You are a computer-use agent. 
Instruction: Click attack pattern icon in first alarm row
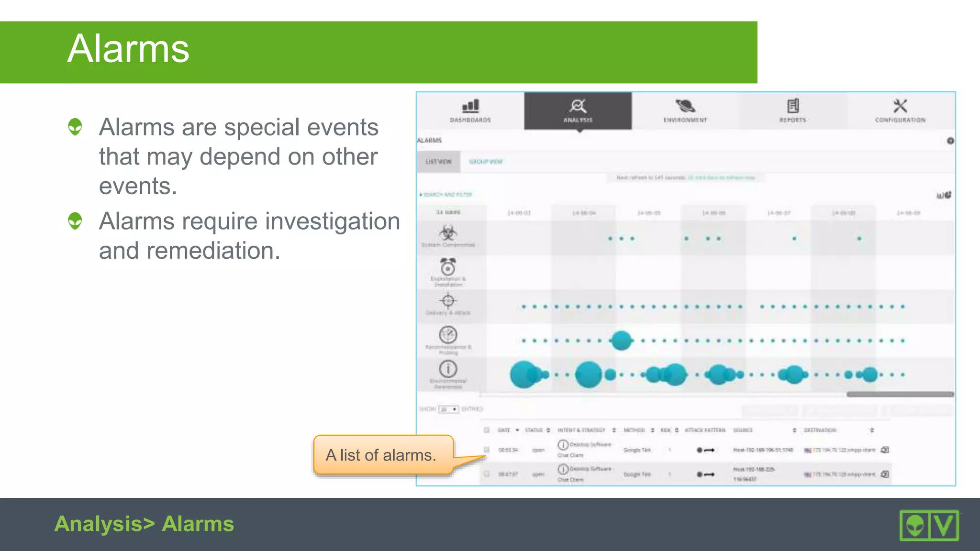pyautogui.click(x=706, y=450)
